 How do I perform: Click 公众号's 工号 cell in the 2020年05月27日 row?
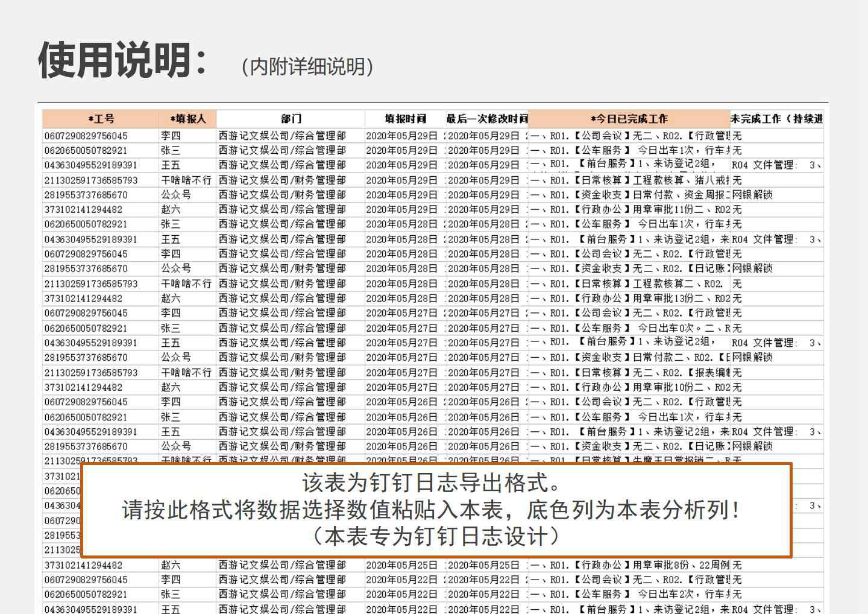pos(101,357)
